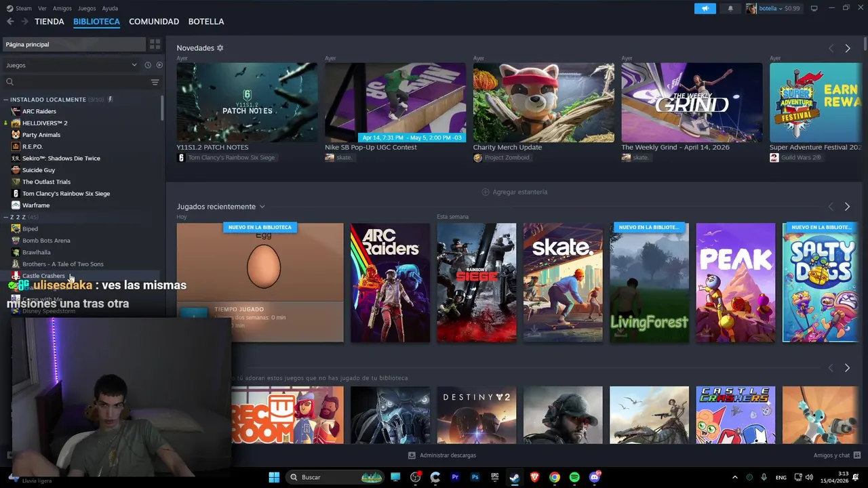Open Premiere Pro from the taskbar
Viewport: 868px width, 488px height.
455,477
